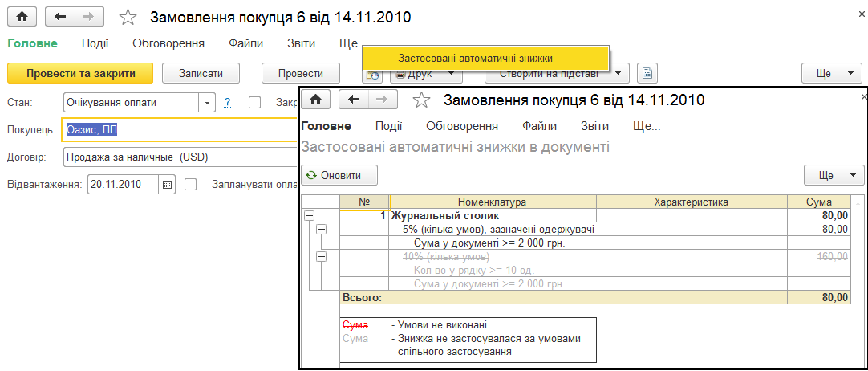Refresh the report with the Оновити button
This screenshot has width=868, height=371.
click(339, 176)
